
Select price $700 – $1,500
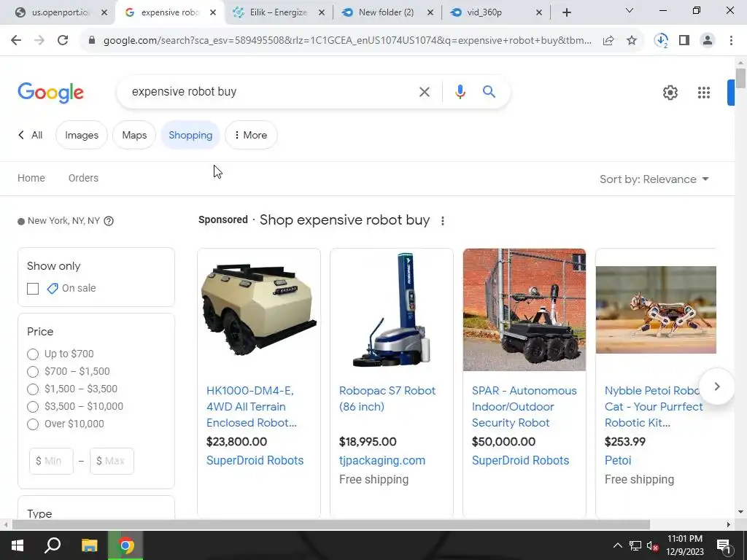point(33,371)
